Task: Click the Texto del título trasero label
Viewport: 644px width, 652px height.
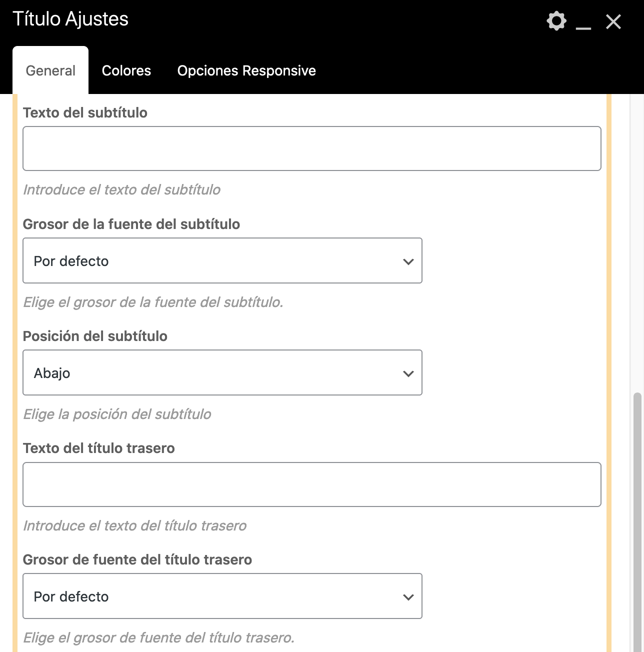Action: click(x=98, y=448)
